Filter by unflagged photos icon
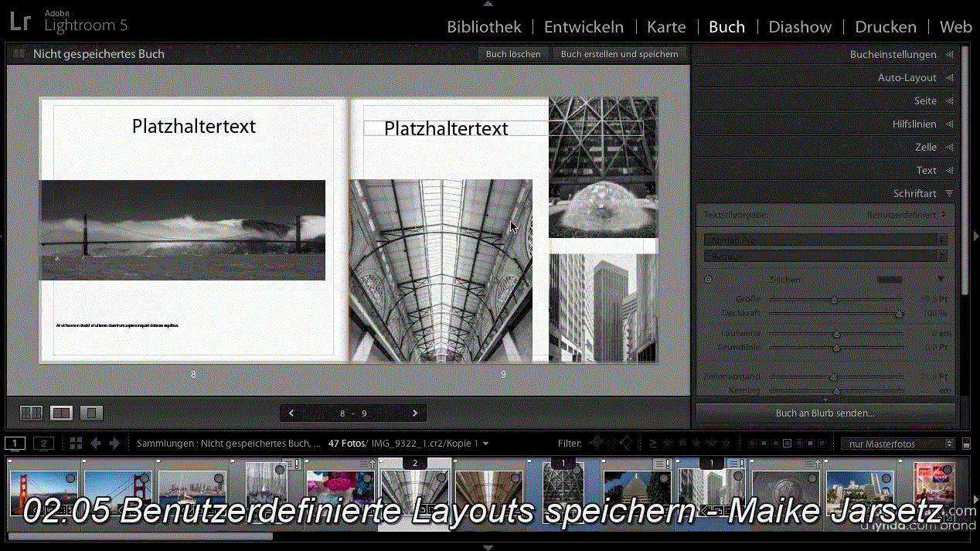The width and height of the screenshot is (980, 551). click(x=611, y=444)
